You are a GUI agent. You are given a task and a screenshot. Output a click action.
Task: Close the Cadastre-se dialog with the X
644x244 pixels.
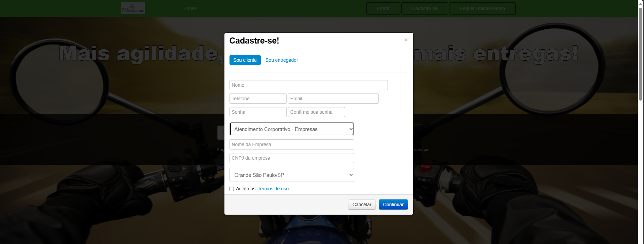pos(406,40)
